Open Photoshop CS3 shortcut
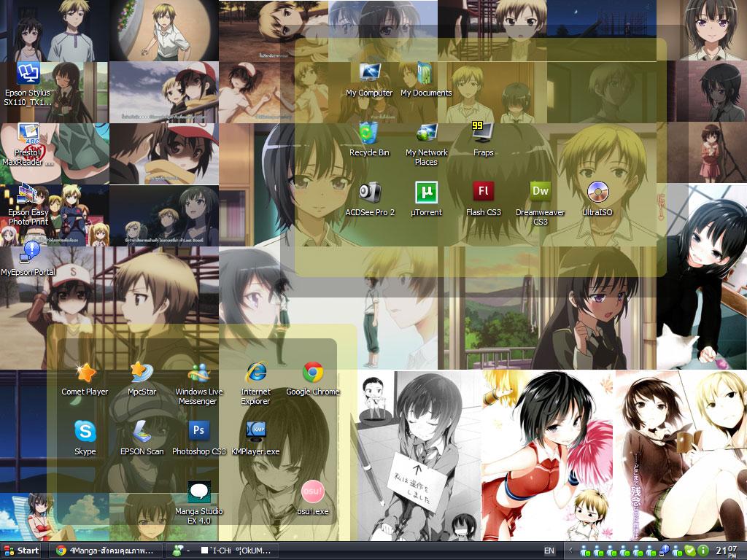 (x=198, y=439)
